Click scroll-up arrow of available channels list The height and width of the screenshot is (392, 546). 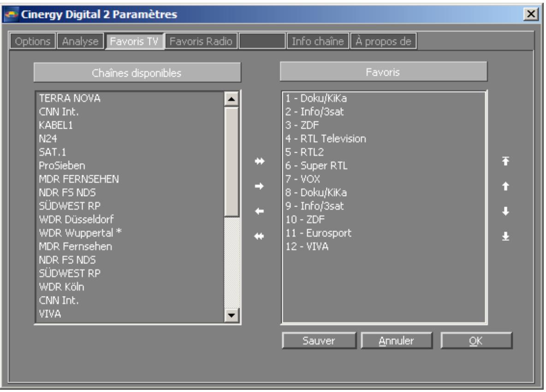(x=231, y=99)
